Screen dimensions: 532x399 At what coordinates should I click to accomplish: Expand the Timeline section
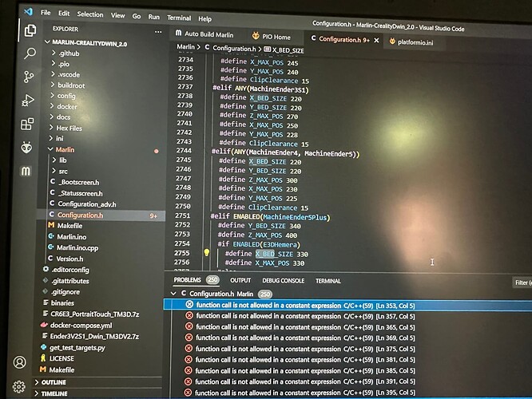(51, 393)
